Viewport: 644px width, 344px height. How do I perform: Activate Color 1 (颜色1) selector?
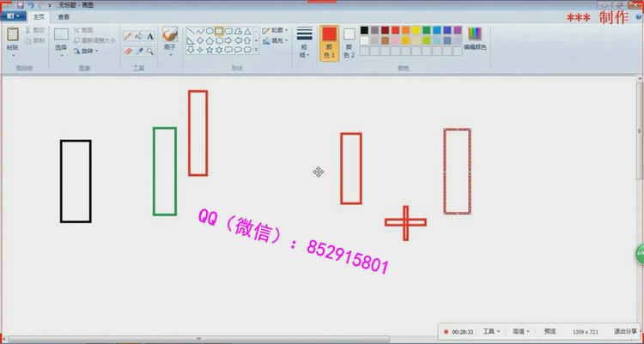point(329,39)
